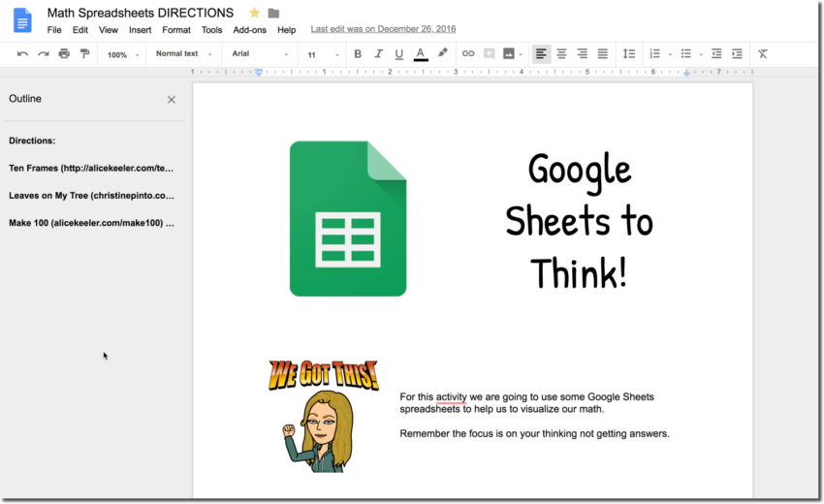Select Justify alignment

[x=603, y=53]
